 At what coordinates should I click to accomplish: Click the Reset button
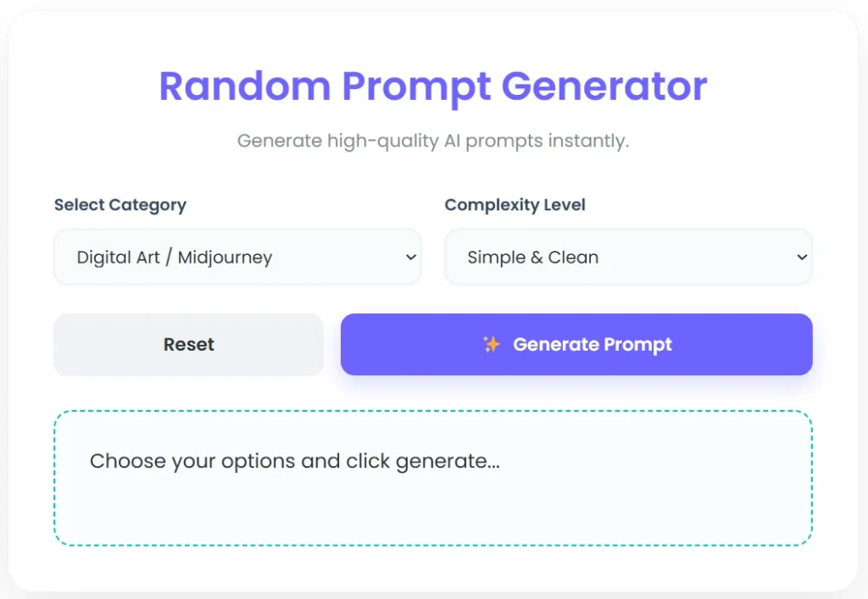pyautogui.click(x=188, y=344)
